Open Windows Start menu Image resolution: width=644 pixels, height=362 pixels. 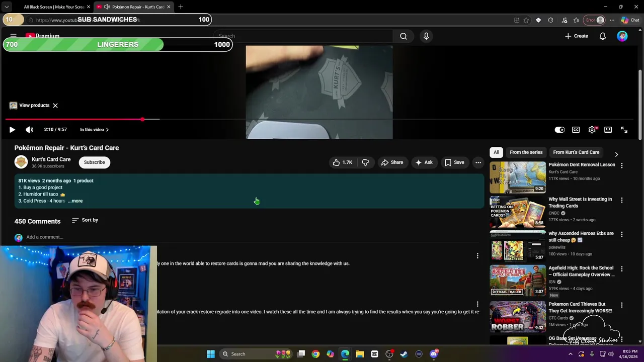click(211, 354)
